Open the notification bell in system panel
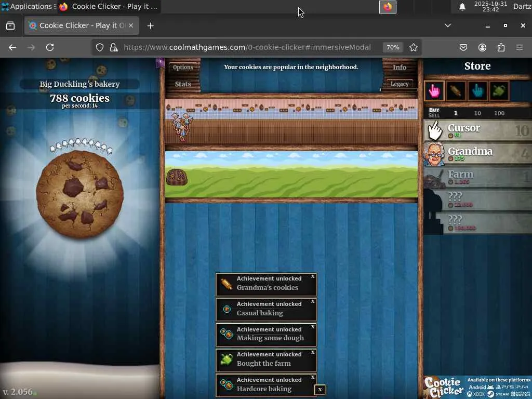 pos(462,7)
